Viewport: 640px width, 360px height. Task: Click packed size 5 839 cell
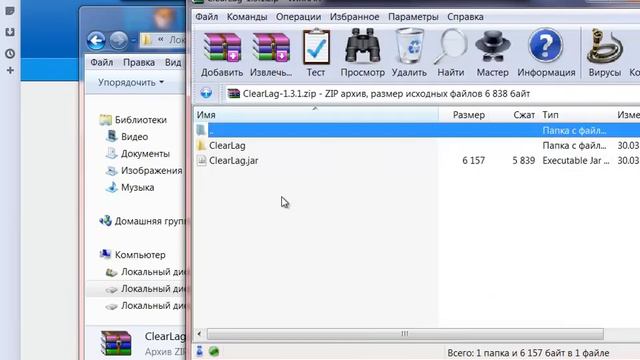(524, 160)
